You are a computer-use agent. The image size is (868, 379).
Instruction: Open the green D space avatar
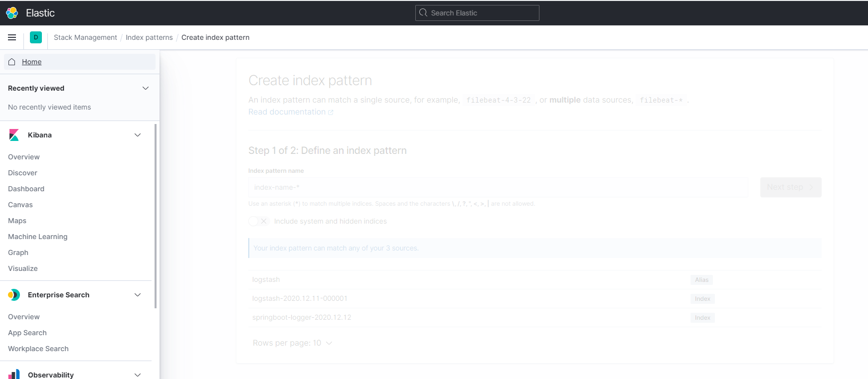click(36, 37)
